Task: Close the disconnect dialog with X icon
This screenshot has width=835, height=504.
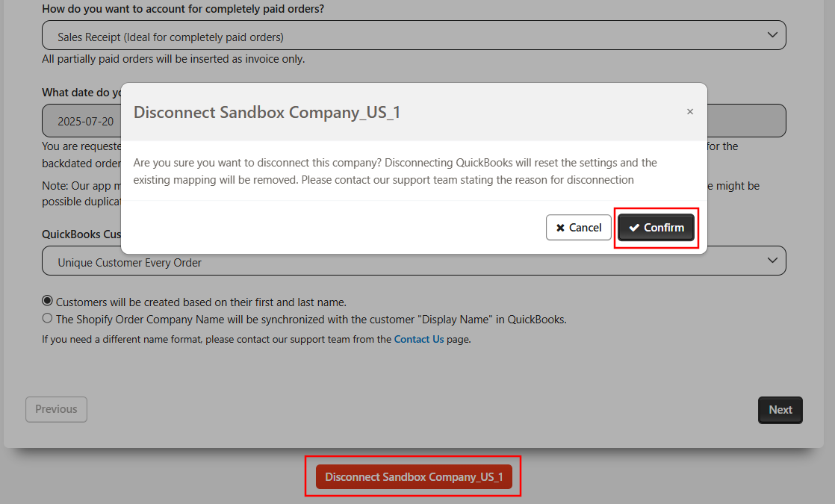Action: [x=689, y=112]
